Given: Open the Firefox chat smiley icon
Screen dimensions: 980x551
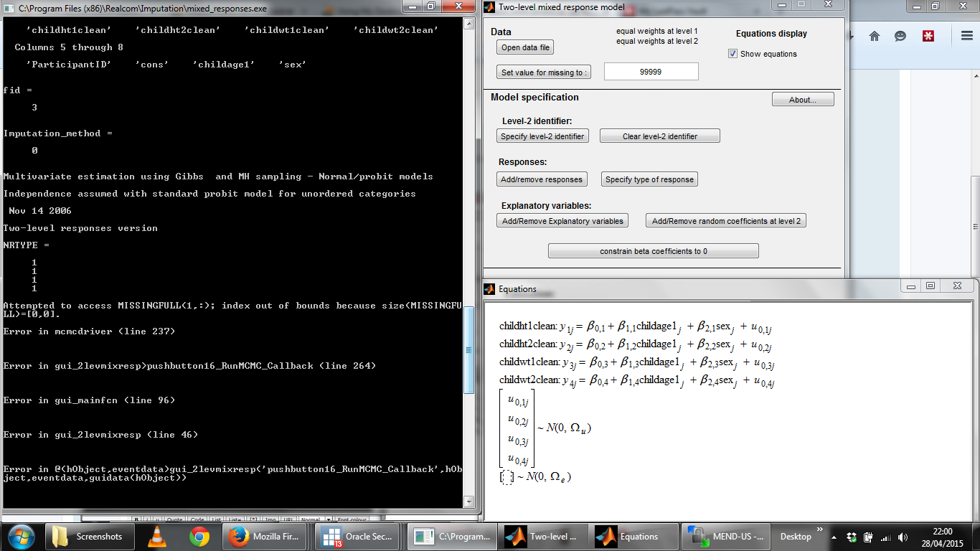Looking at the screenshot, I should (x=900, y=36).
